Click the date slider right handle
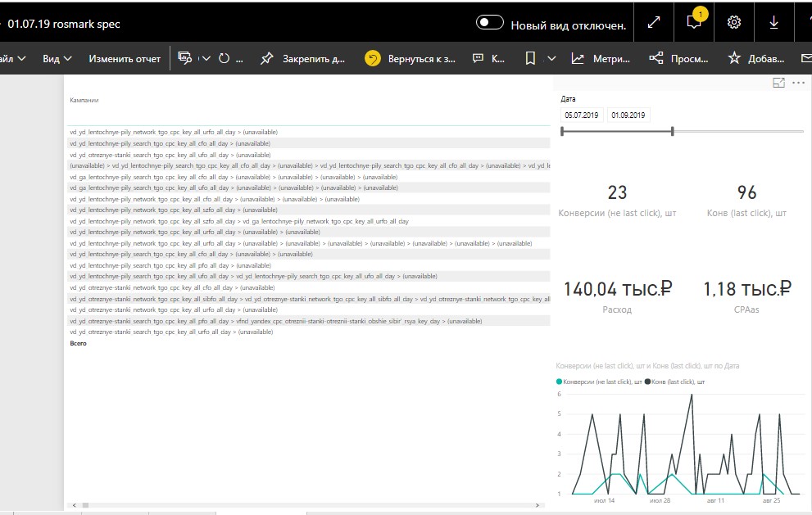 (x=672, y=131)
